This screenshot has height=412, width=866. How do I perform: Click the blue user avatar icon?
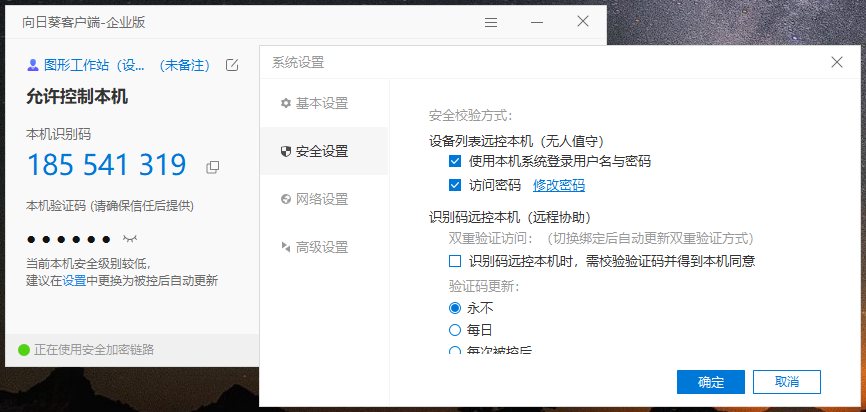coord(33,66)
